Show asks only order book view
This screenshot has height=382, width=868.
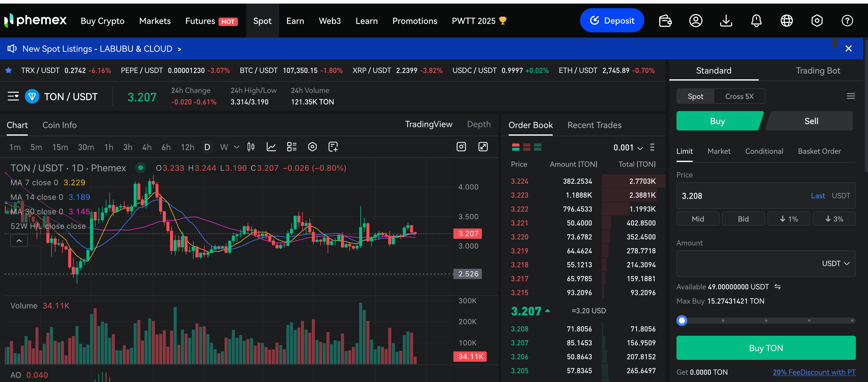527,147
